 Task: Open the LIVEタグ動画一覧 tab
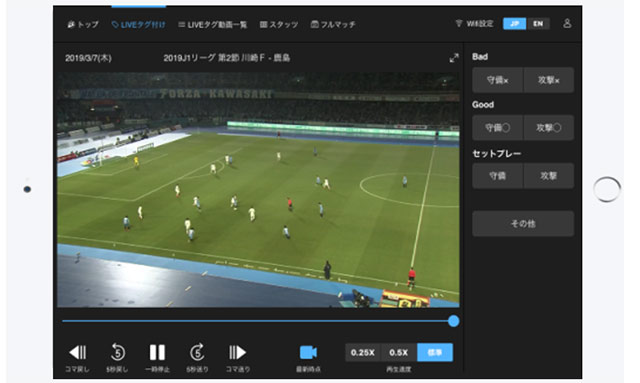[x=213, y=24]
